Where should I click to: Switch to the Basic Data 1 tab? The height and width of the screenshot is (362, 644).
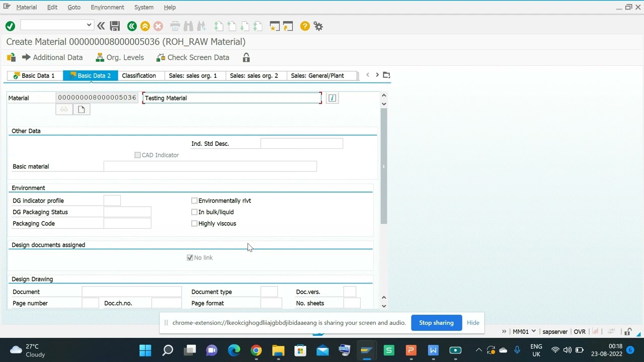tap(34, 75)
